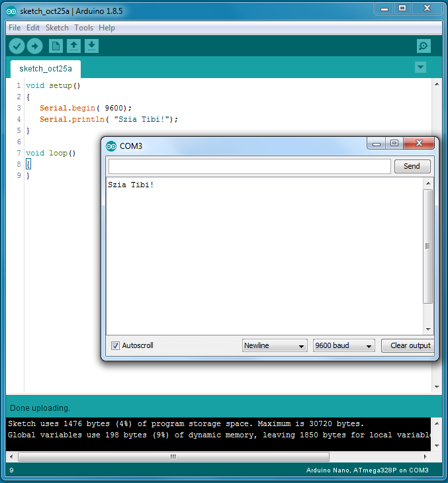Click the Serial.begin code line

coord(85,108)
